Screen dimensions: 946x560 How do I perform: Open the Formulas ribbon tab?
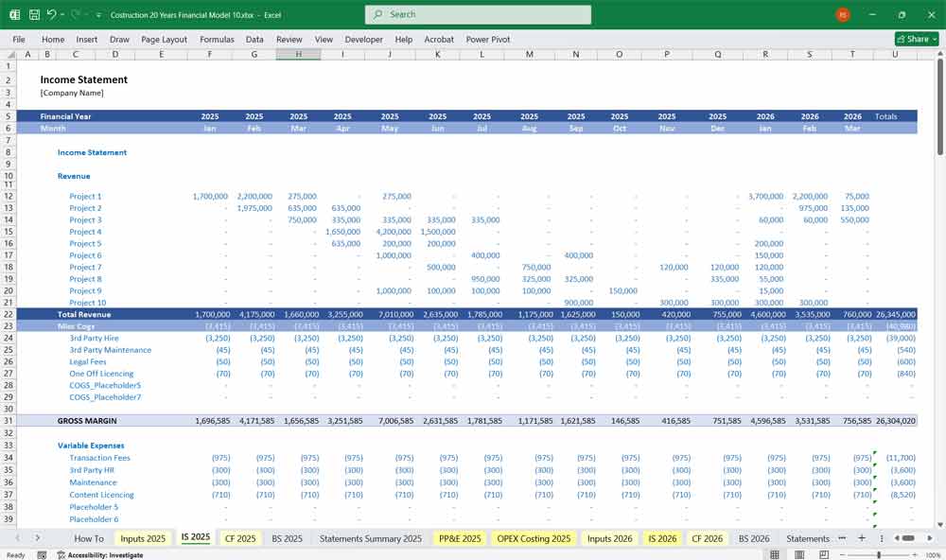[217, 40]
